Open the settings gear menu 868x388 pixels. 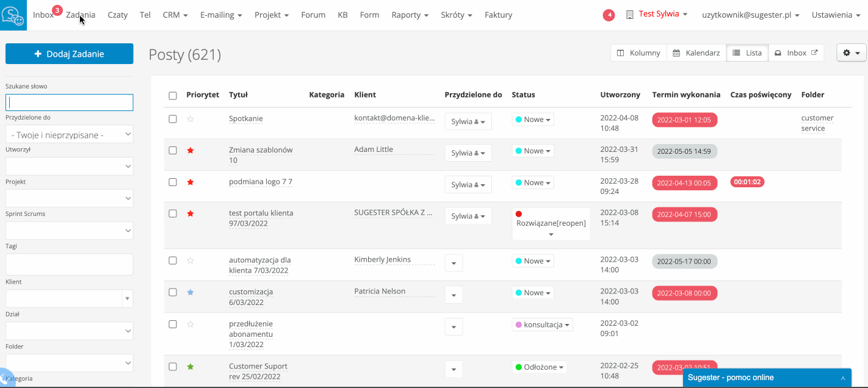[851, 53]
